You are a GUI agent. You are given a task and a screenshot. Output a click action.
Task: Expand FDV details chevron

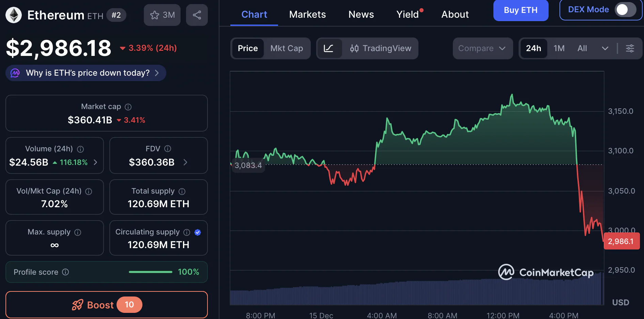pyautogui.click(x=185, y=162)
